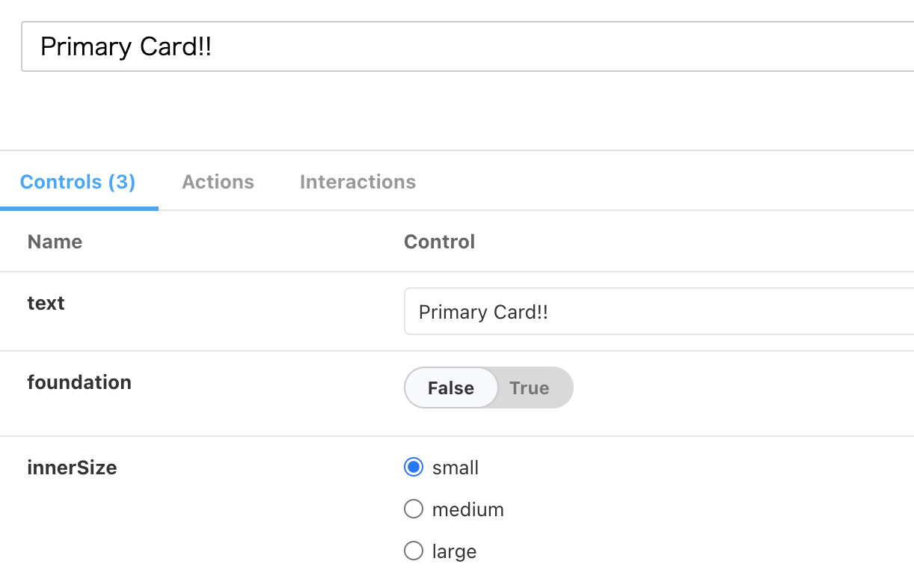Viewport: 914px width, 588px height.
Task: Click the "medium" option label text
Action: [468, 509]
